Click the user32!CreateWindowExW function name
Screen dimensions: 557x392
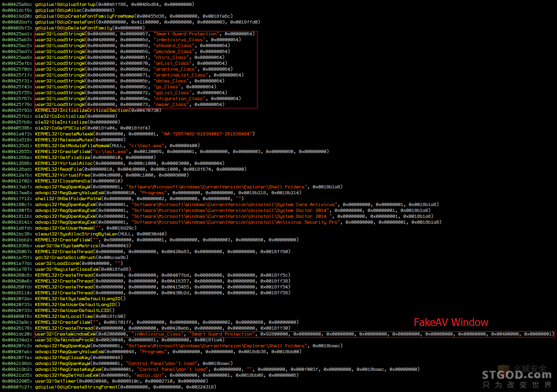[x=66, y=334]
